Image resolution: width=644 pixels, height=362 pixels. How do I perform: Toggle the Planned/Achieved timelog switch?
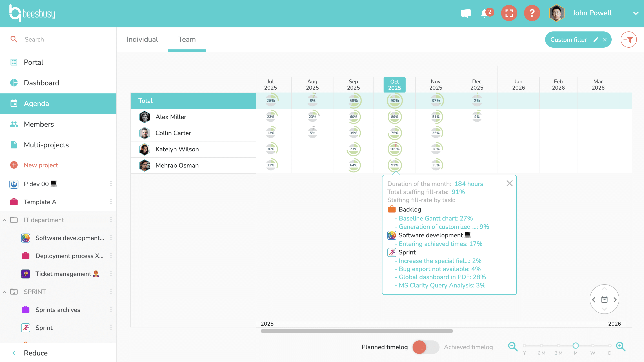[426, 347]
